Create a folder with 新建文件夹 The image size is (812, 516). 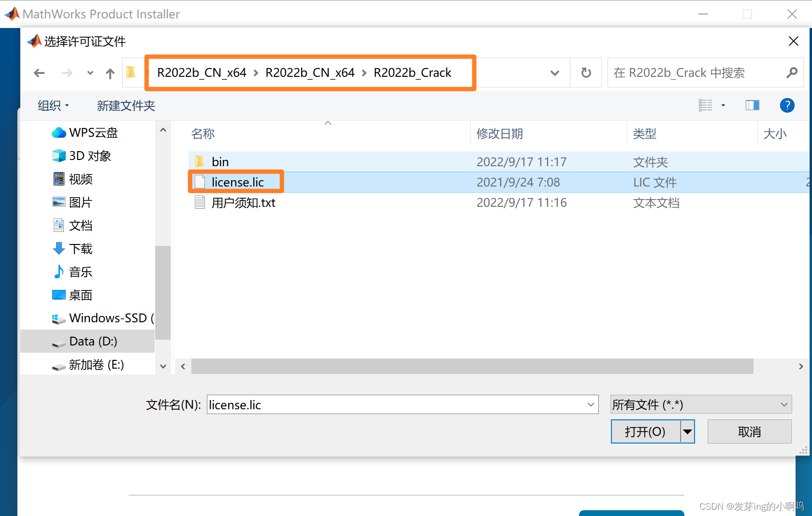pos(126,105)
